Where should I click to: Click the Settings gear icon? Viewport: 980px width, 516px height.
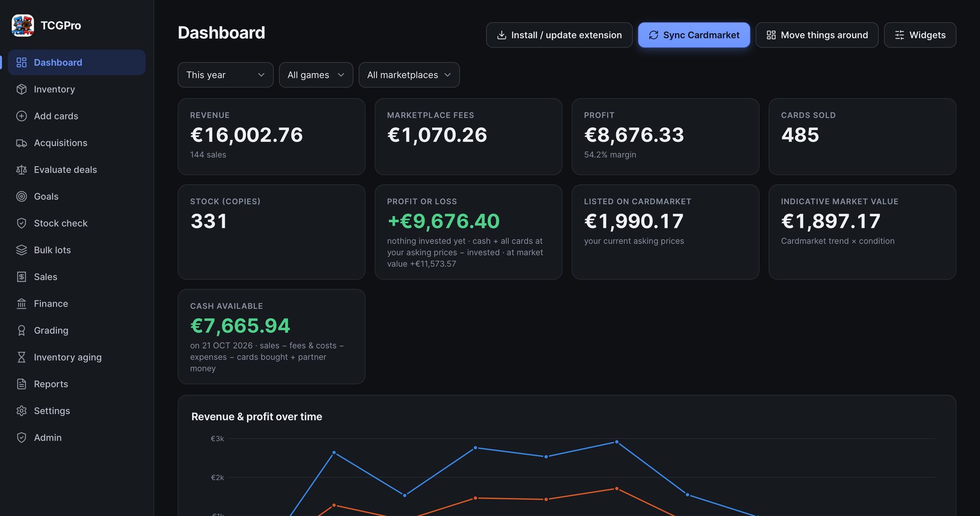coord(21,410)
